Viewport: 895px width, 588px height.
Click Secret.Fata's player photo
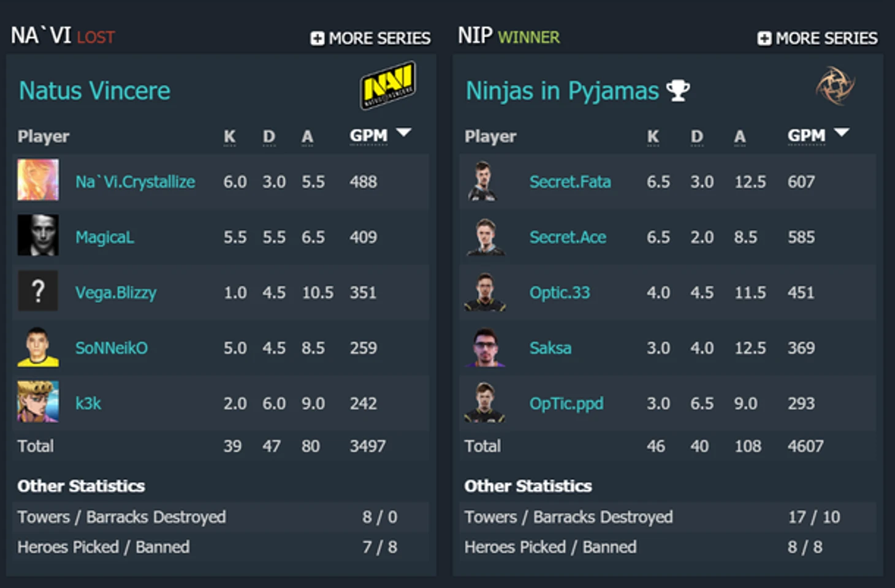[483, 181]
